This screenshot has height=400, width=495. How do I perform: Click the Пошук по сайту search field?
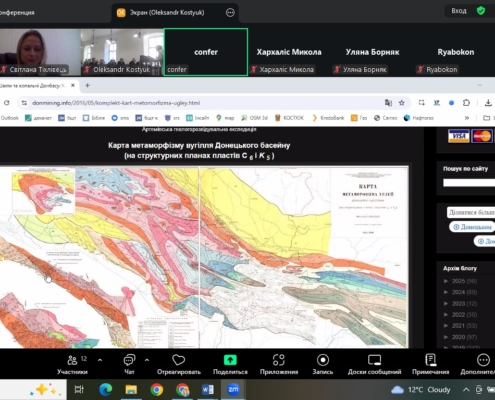tap(469, 182)
